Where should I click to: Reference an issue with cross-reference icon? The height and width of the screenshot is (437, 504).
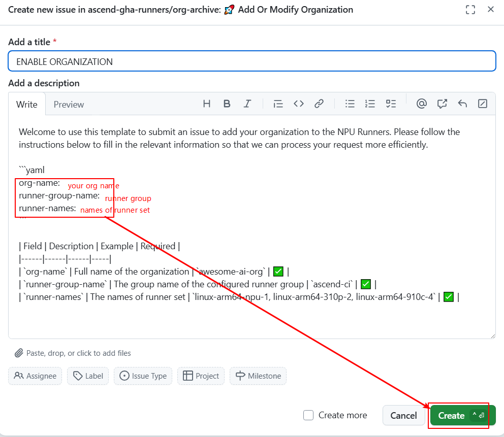pyautogui.click(x=442, y=104)
